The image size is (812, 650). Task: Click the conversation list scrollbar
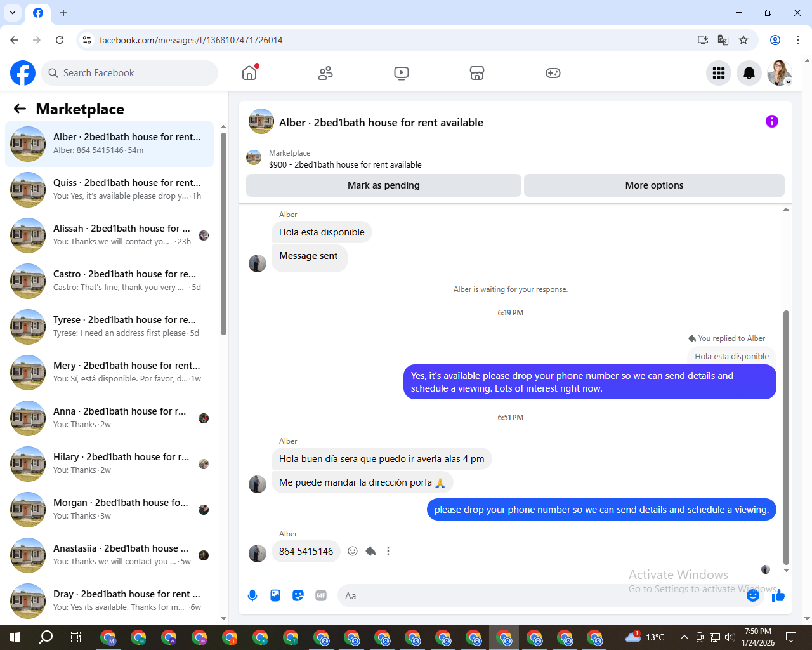223,234
